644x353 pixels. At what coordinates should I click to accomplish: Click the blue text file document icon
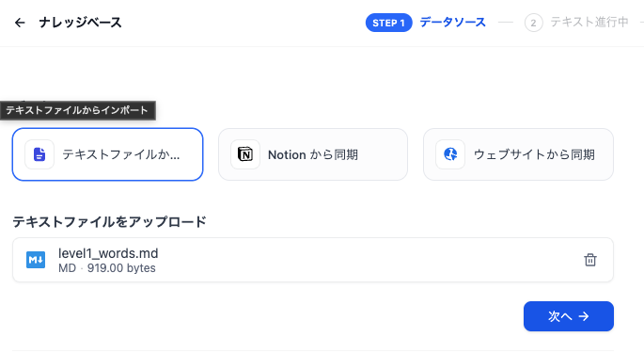(39, 154)
